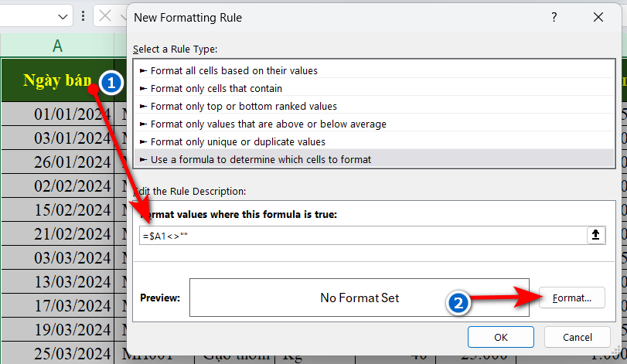Choose 'Format only values above or below average'

tap(268, 124)
